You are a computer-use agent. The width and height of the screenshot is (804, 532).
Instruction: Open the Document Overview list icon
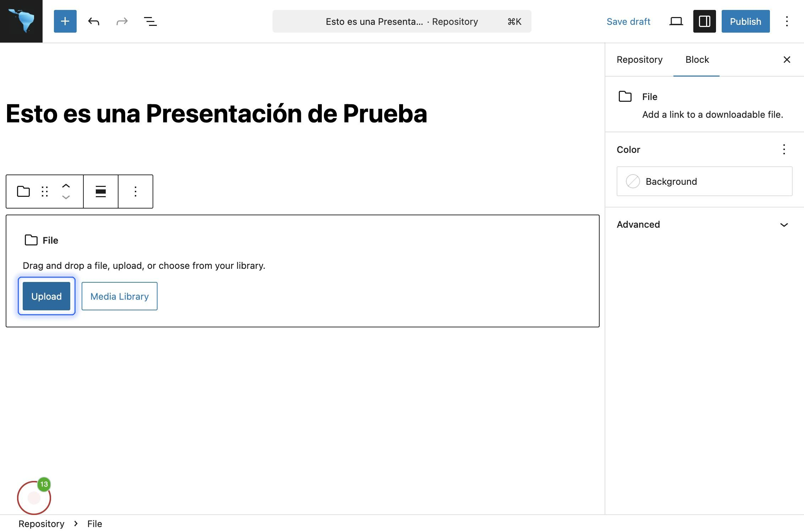[150, 21]
